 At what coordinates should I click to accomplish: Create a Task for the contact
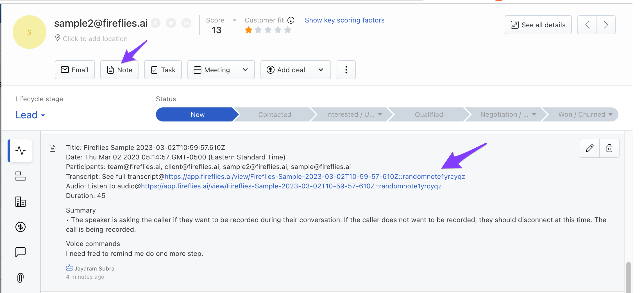click(x=163, y=70)
